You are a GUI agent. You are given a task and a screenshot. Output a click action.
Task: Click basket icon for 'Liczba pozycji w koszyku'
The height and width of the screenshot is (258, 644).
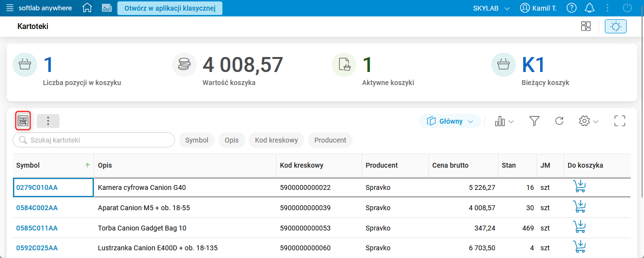pyautogui.click(x=25, y=65)
